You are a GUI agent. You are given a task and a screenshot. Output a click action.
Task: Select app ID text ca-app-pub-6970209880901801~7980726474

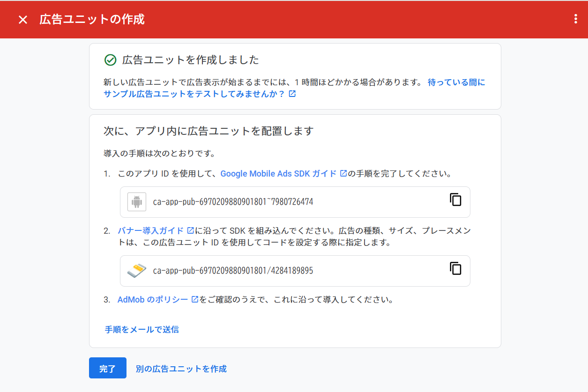coord(233,202)
